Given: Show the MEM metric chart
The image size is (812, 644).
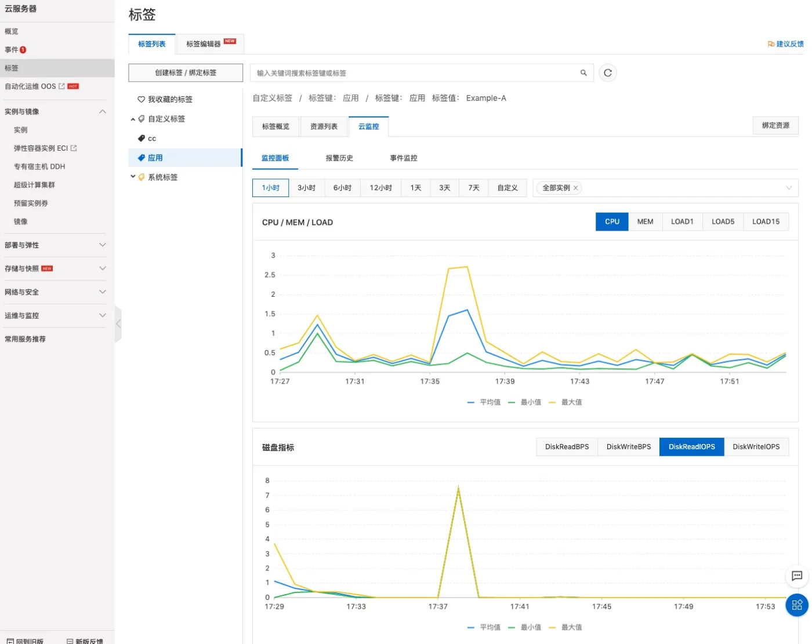Looking at the screenshot, I should (x=645, y=221).
